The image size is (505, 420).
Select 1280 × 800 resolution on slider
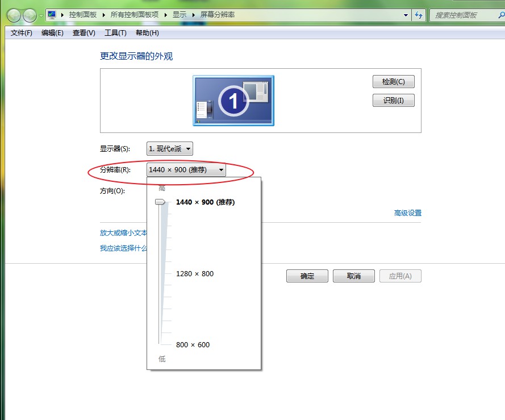(195, 274)
